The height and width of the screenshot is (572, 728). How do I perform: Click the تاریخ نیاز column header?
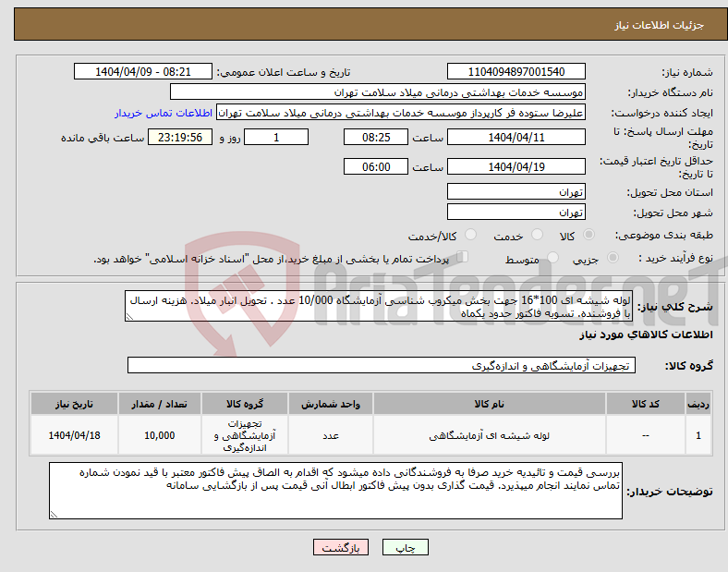coord(74,404)
